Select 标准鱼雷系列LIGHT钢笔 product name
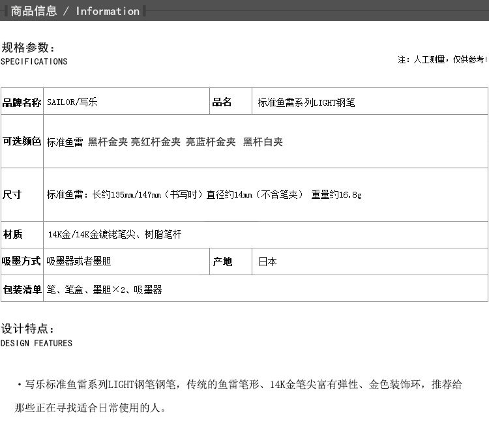The height and width of the screenshot is (448, 489). [306, 102]
